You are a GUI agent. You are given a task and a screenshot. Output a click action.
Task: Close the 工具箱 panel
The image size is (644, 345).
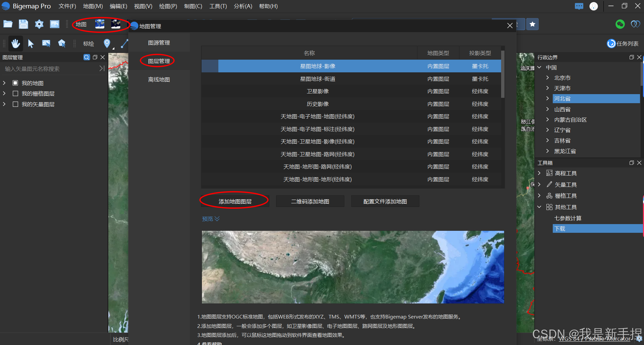pos(639,163)
